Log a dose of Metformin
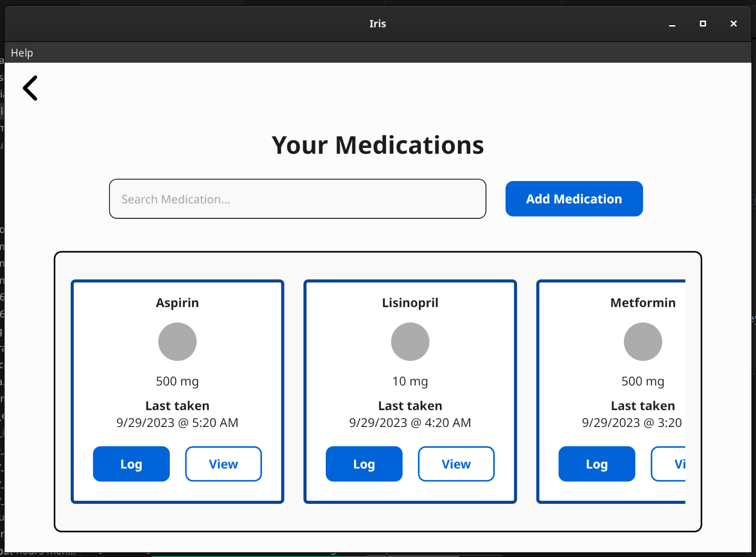 pyautogui.click(x=597, y=464)
